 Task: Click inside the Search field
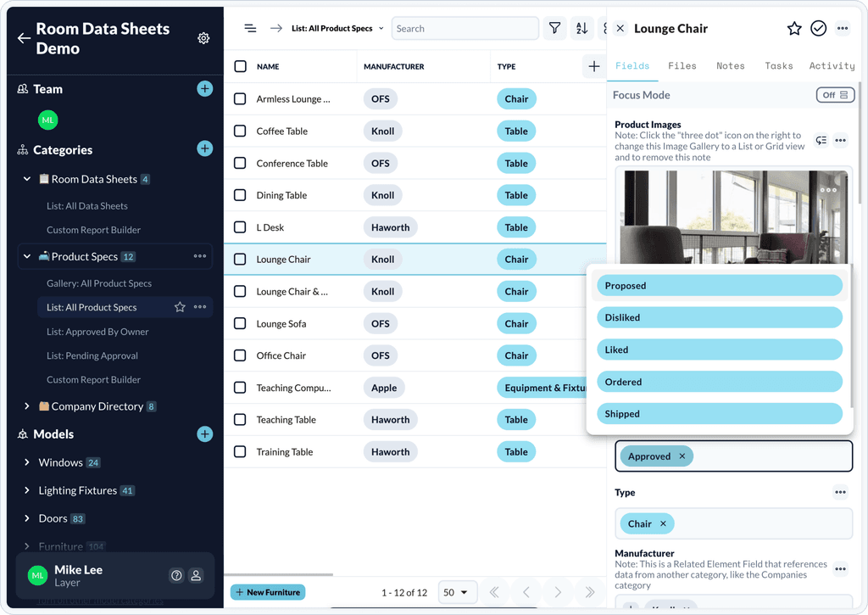pos(465,28)
